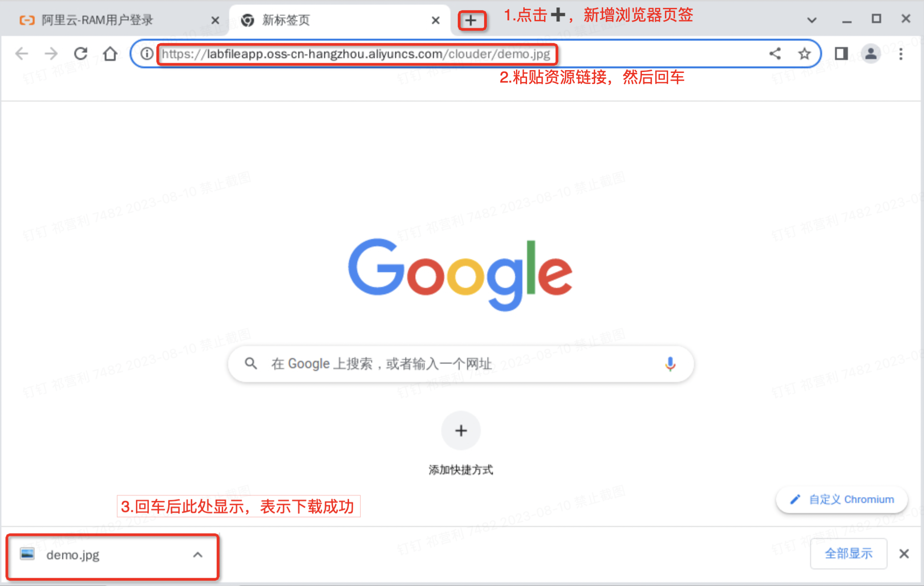Viewport: 924px width, 586px height.
Task: Bookmark this page with star icon
Action: (x=805, y=54)
